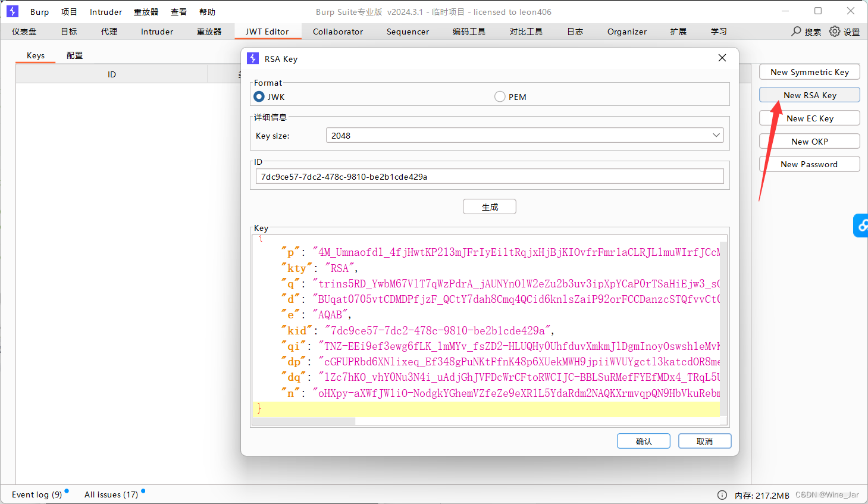
Task: Click the "q" line in key JSON
Action: (x=500, y=284)
